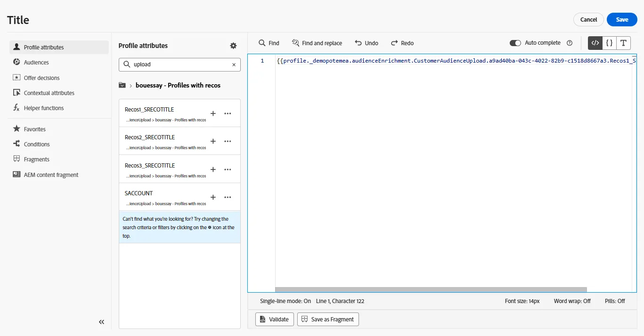644x336 pixels.
Task: Open the root folder breadcrumb icon
Action: tap(122, 85)
